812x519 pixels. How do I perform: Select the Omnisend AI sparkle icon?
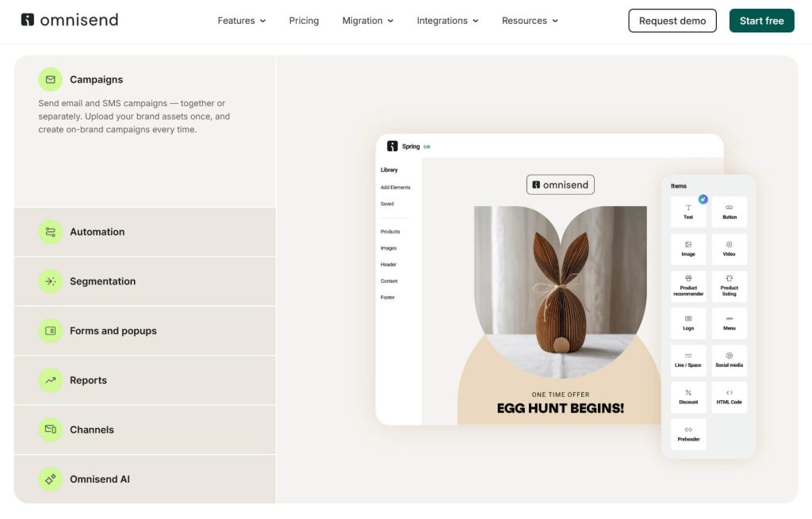tap(50, 479)
